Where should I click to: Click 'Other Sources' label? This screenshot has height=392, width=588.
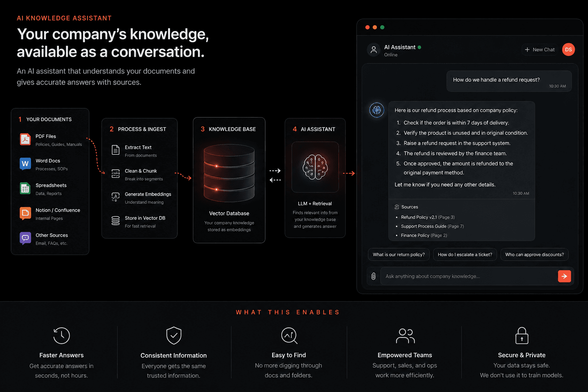(x=52, y=235)
